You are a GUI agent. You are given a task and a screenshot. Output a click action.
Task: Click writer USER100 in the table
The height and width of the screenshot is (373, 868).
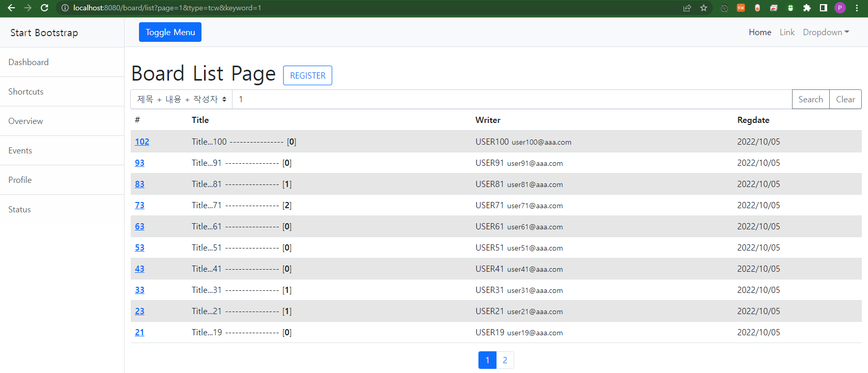click(492, 142)
